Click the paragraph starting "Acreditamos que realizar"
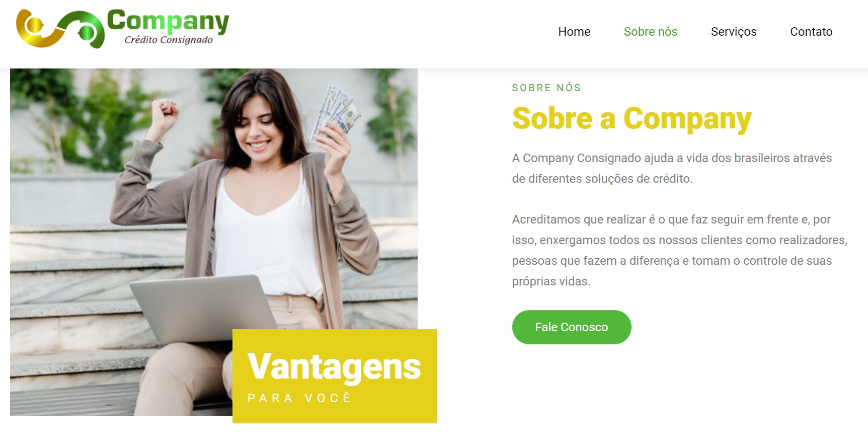 [x=680, y=250]
